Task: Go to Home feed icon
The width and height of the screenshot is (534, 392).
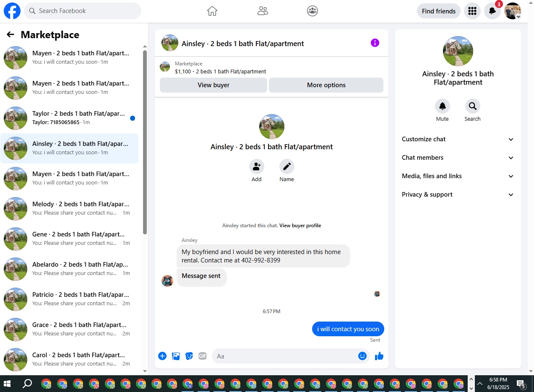Action: [x=212, y=11]
